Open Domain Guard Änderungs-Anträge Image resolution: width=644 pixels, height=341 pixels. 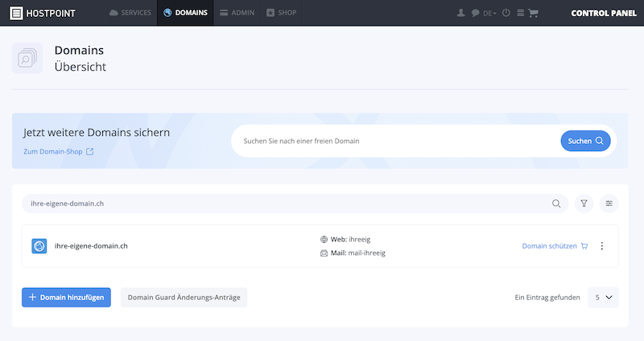(184, 297)
